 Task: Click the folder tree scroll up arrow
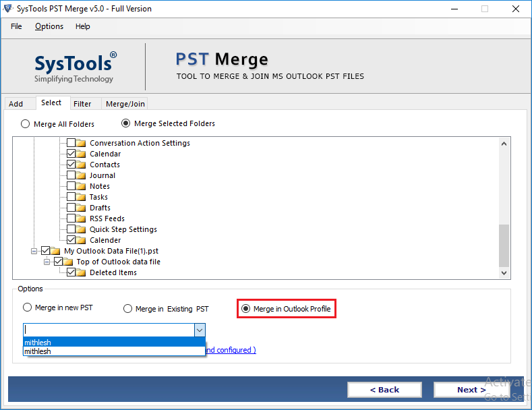pos(504,144)
